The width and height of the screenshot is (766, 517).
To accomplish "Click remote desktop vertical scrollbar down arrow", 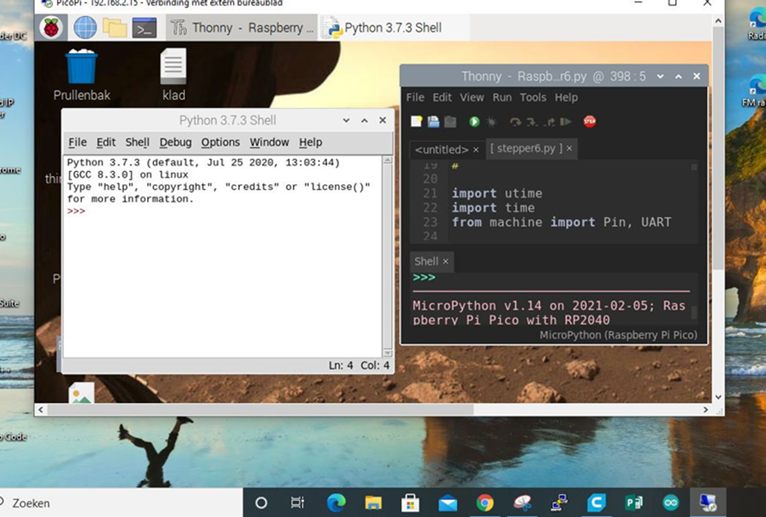I will point(718,397).
